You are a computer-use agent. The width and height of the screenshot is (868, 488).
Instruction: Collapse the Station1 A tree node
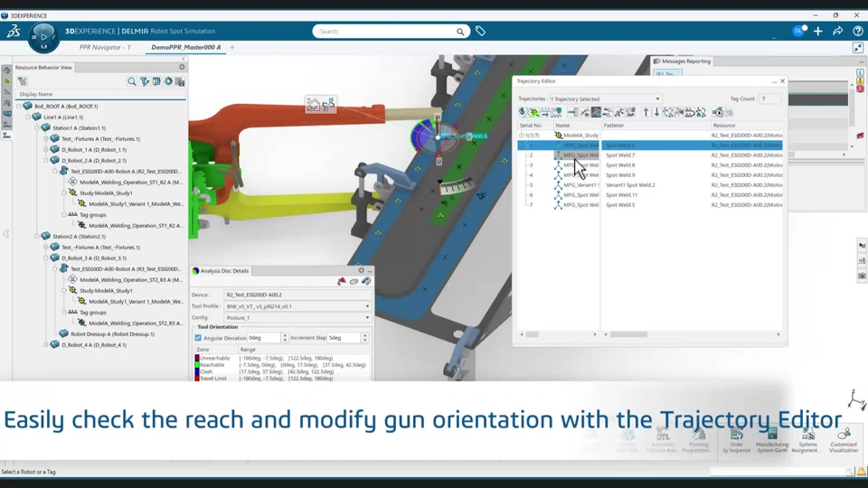(37, 127)
